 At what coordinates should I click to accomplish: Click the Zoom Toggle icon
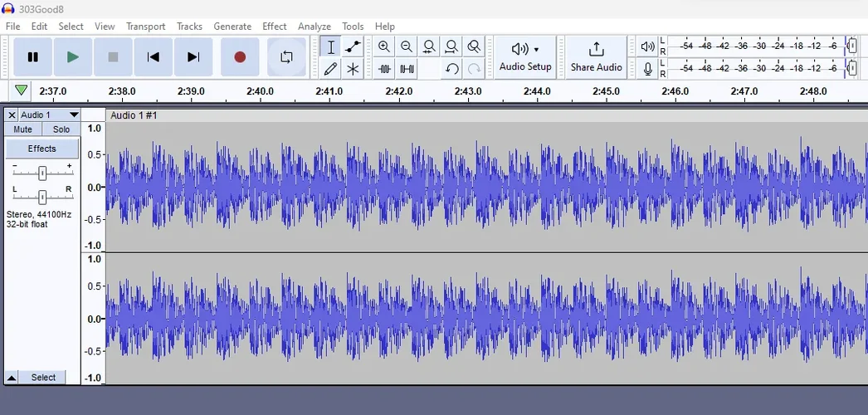tap(473, 47)
